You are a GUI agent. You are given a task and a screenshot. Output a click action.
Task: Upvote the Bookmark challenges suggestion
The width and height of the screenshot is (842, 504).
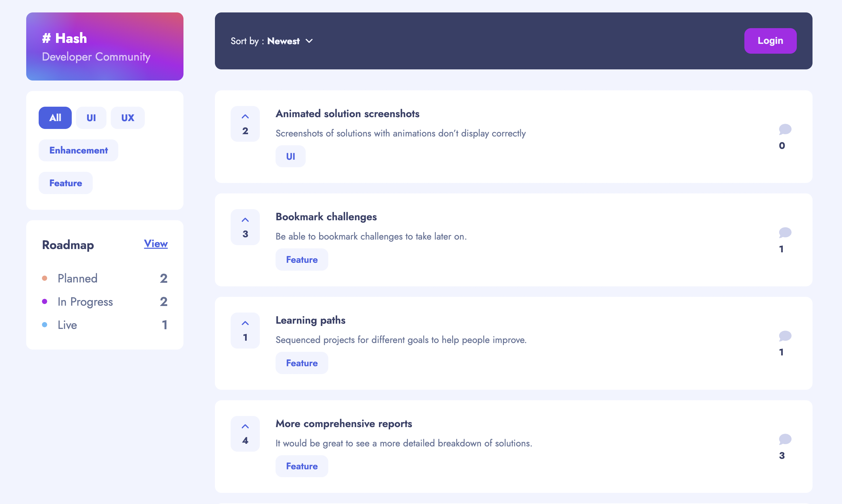click(x=245, y=226)
